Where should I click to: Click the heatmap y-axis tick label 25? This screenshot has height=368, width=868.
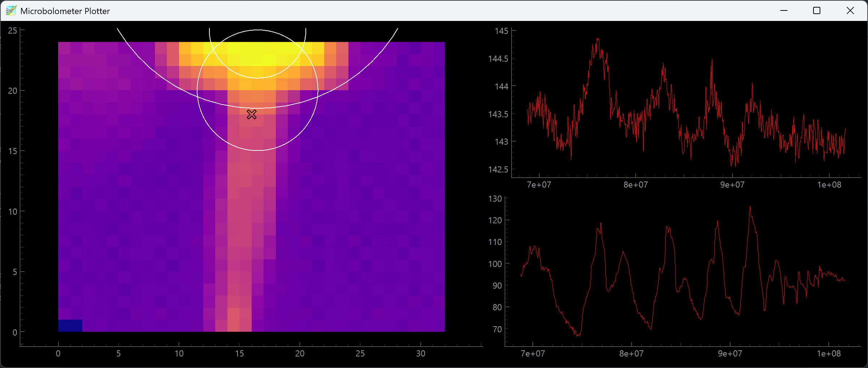[13, 31]
